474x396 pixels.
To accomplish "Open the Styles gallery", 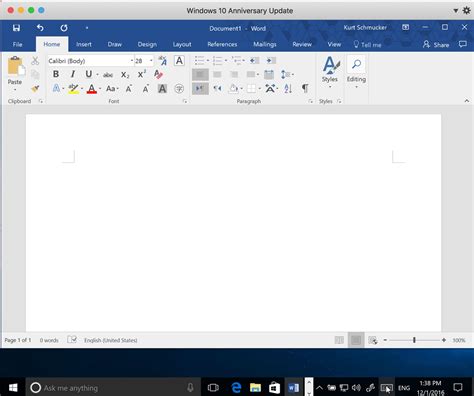I will pos(330,72).
